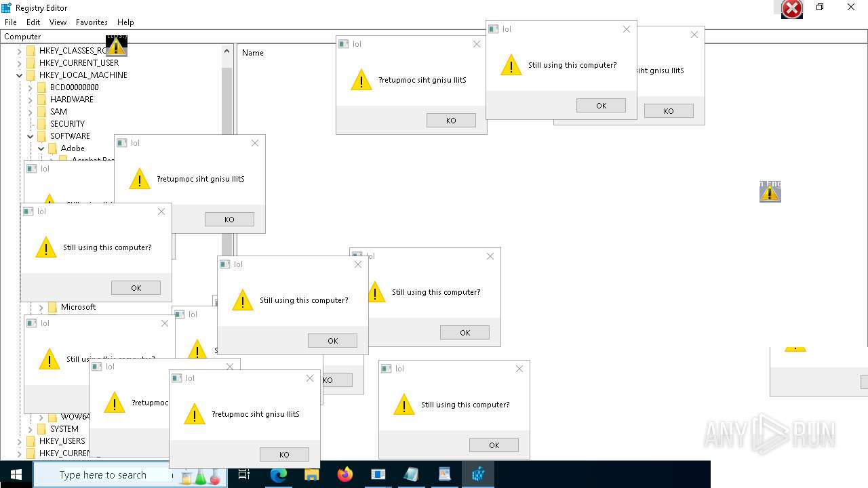Close the lol dialog overlapping the title bar

coord(626,29)
